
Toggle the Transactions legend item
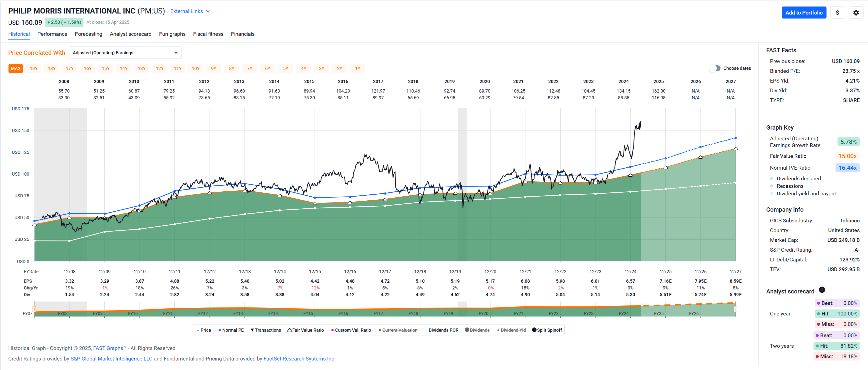pos(266,330)
